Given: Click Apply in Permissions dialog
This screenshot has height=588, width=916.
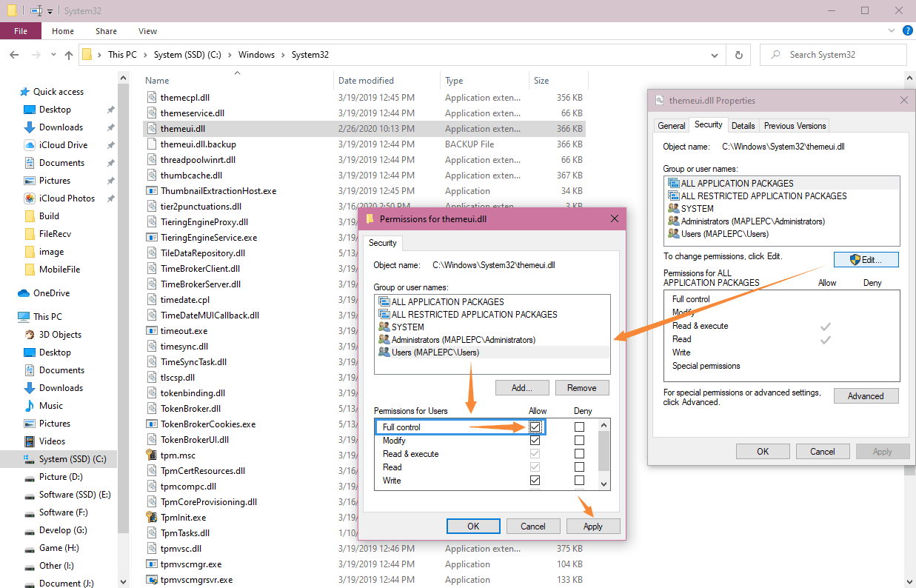Looking at the screenshot, I should point(593,527).
